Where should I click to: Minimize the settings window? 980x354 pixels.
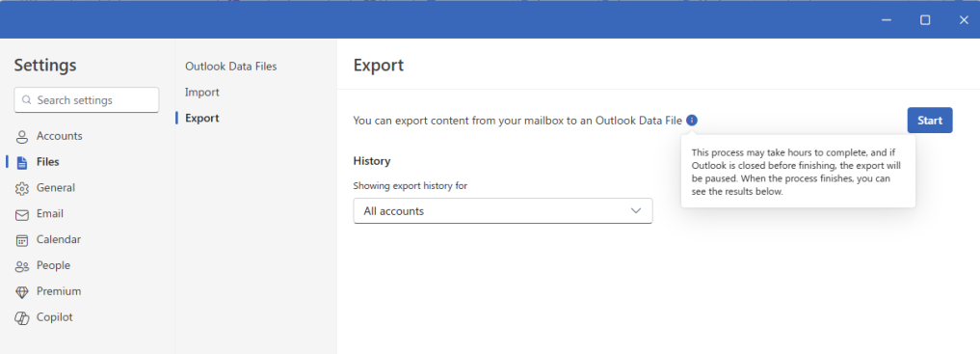point(886,20)
